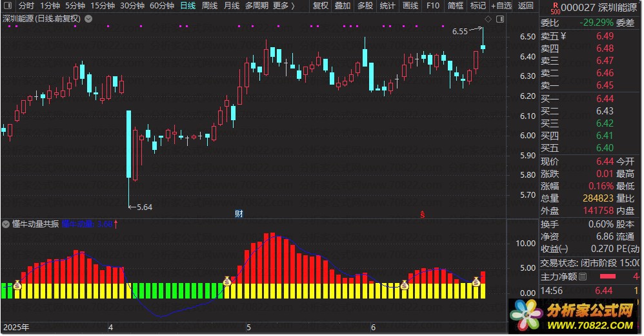Open F10 company info

[433, 6]
